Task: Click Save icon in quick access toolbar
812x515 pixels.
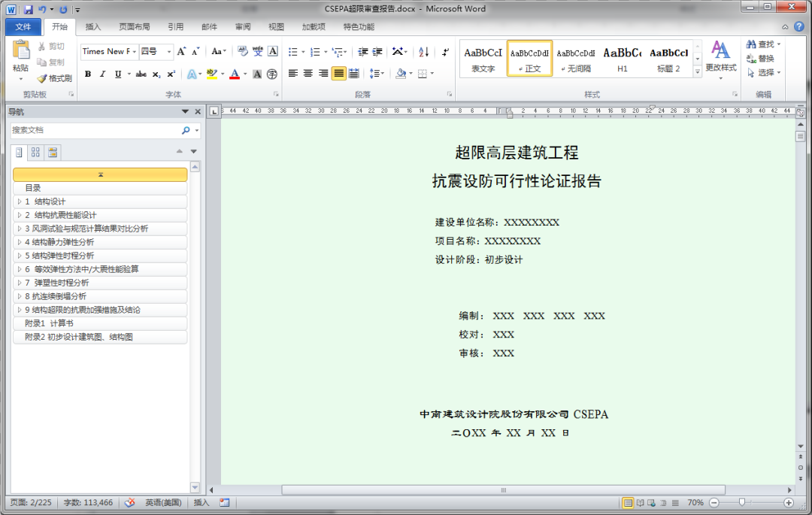Action: 29,9
